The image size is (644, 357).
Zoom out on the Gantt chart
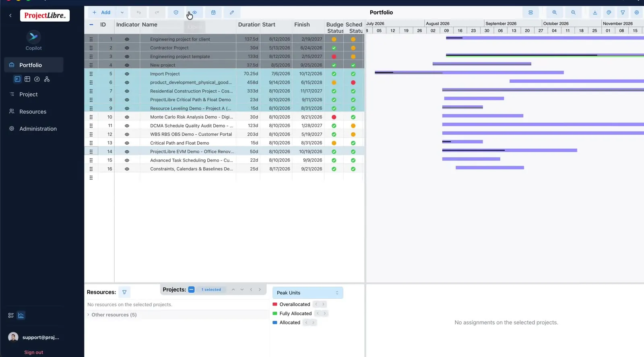pyautogui.click(x=573, y=12)
